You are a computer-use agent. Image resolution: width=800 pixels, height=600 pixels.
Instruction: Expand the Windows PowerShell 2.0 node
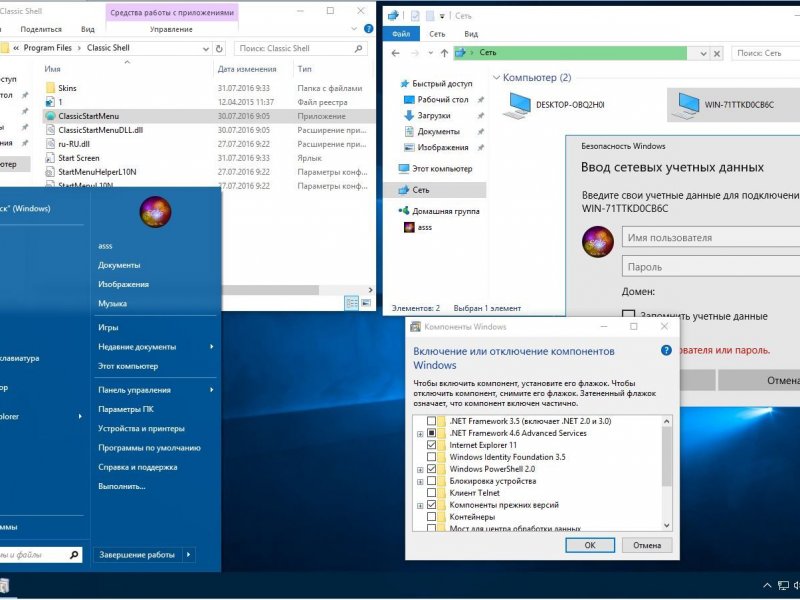420,470
